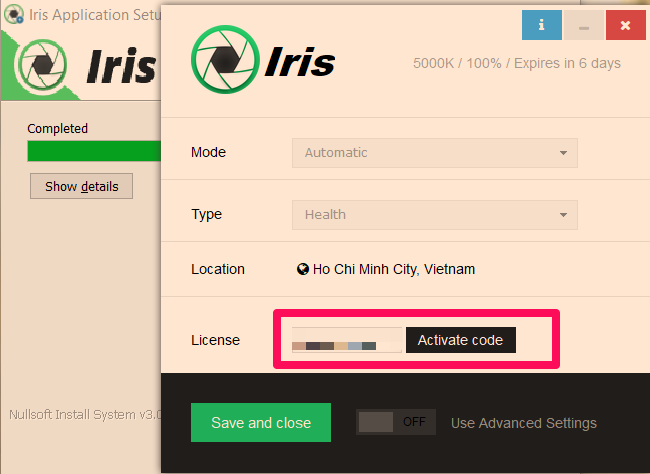Click the 5000K / 100% expiry status text
This screenshot has width=650, height=474.
click(x=516, y=63)
